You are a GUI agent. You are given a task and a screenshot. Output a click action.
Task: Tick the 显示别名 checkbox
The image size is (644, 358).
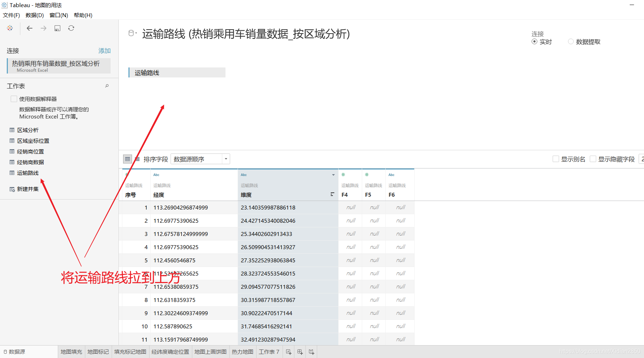(x=556, y=159)
